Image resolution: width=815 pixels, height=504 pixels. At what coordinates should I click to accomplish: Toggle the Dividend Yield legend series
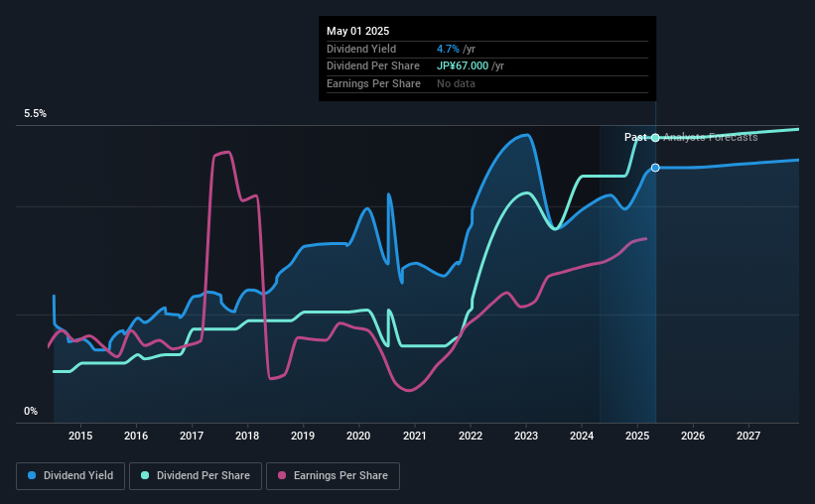pyautogui.click(x=70, y=476)
